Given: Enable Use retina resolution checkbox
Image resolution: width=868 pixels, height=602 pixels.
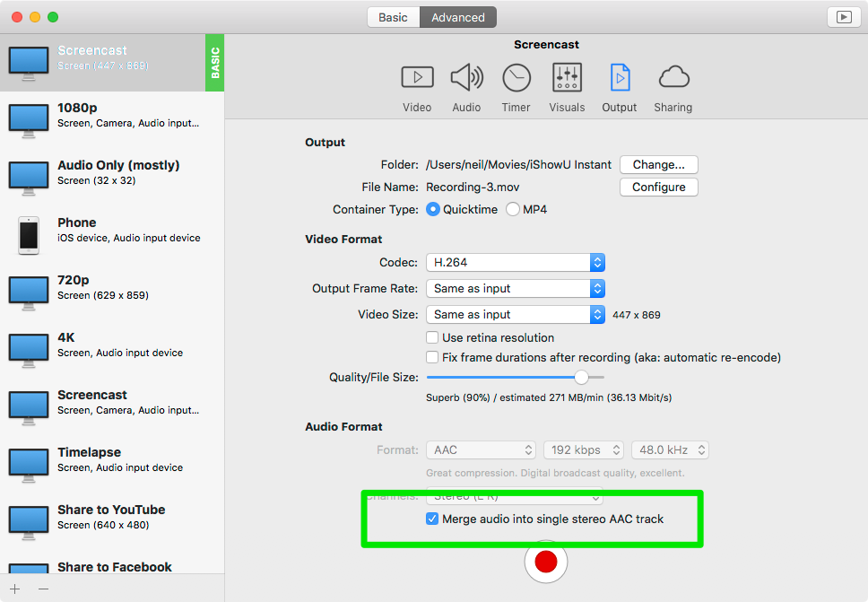Looking at the screenshot, I should pyautogui.click(x=432, y=338).
